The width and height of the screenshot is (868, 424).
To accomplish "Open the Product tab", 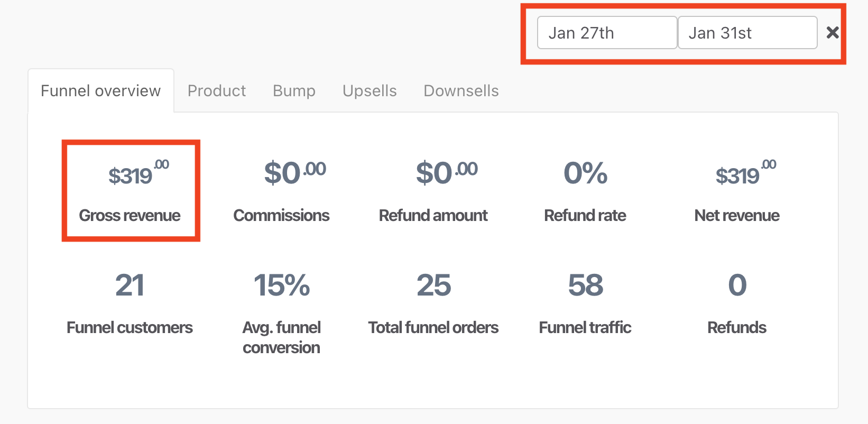I will point(217,91).
